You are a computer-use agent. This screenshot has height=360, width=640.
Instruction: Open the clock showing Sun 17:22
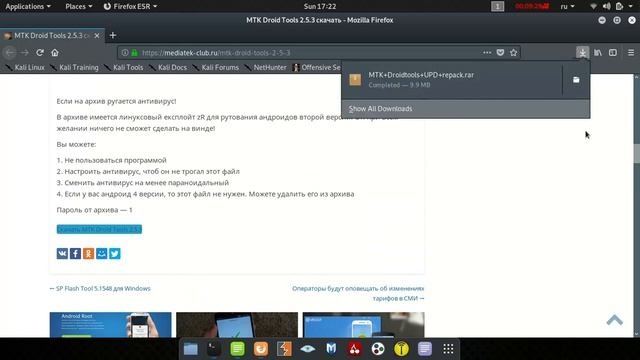point(320,6)
